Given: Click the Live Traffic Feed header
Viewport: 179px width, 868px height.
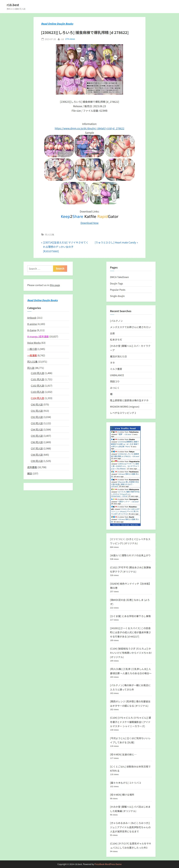Looking at the screenshot, I should click(x=125, y=429).
